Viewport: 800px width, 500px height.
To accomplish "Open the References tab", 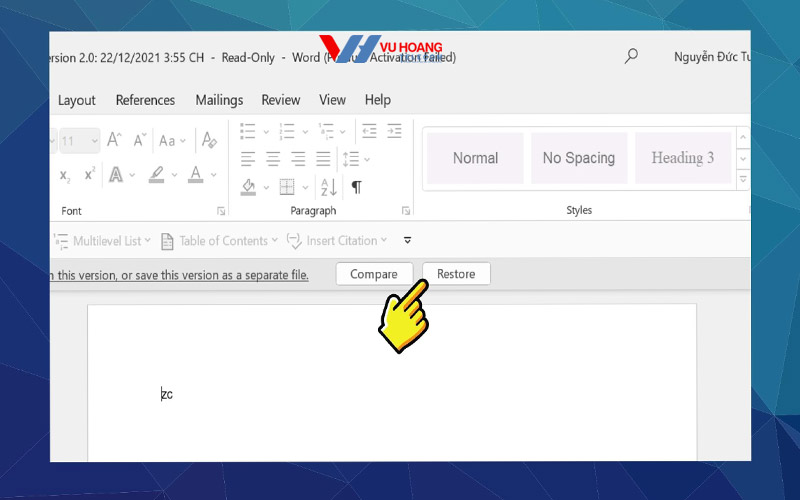I will [145, 100].
